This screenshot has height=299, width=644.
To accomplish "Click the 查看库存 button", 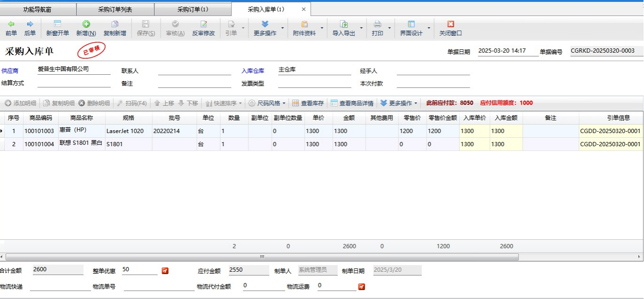I will [308, 103].
